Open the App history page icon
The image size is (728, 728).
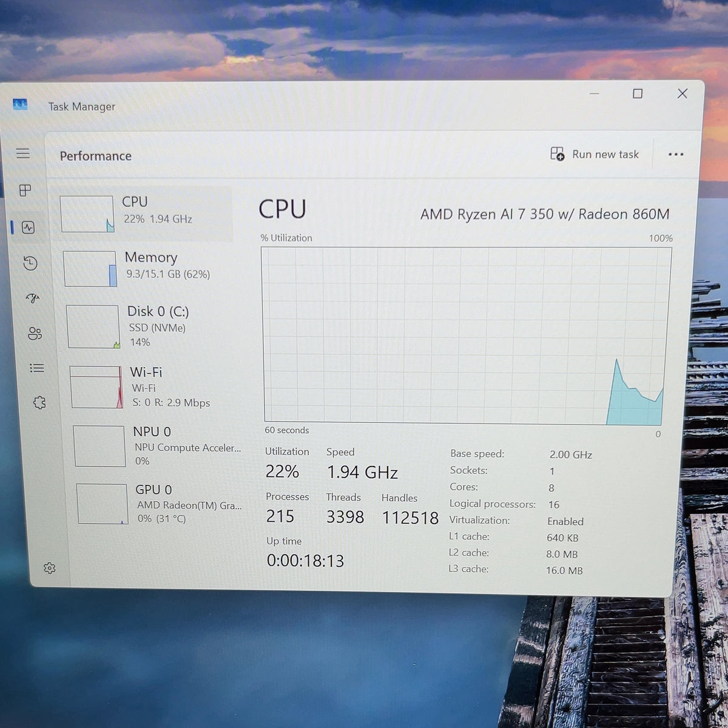(x=30, y=263)
